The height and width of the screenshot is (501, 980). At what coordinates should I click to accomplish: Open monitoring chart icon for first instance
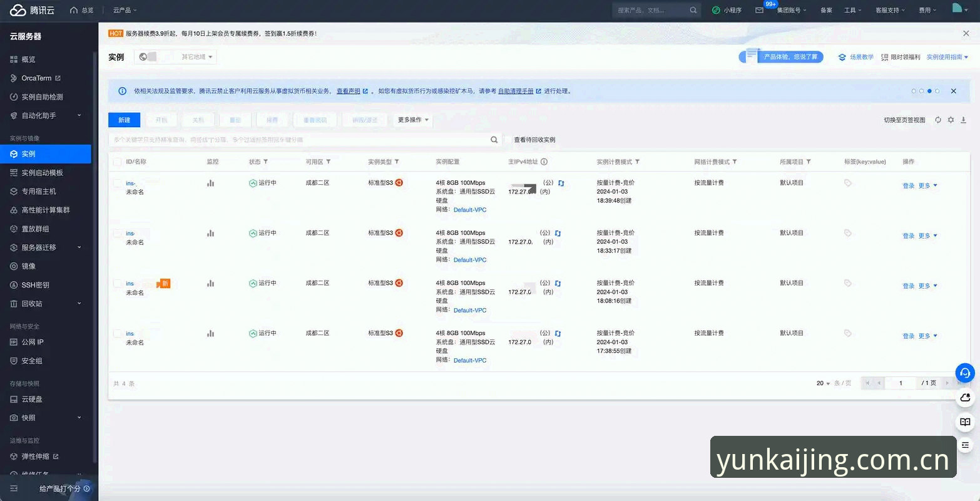pos(210,183)
